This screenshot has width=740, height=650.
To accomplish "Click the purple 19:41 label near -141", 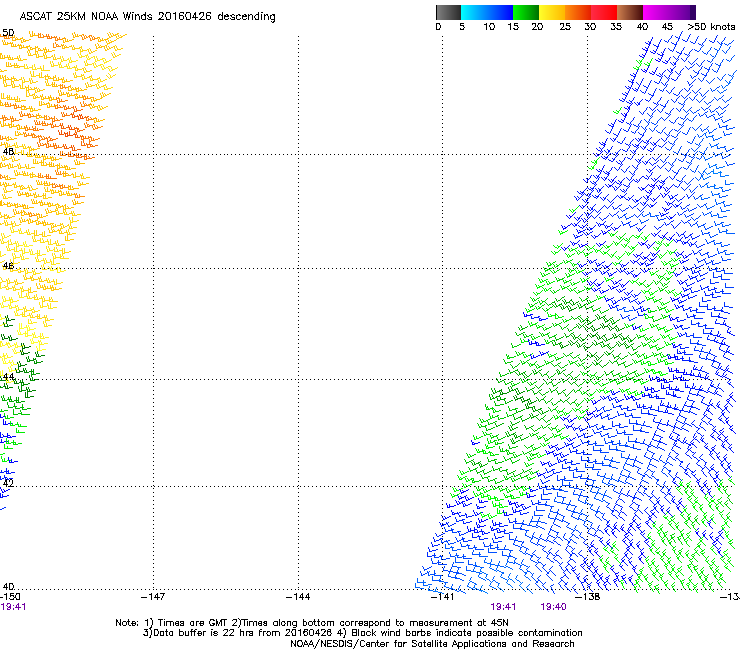I will click(x=503, y=607).
